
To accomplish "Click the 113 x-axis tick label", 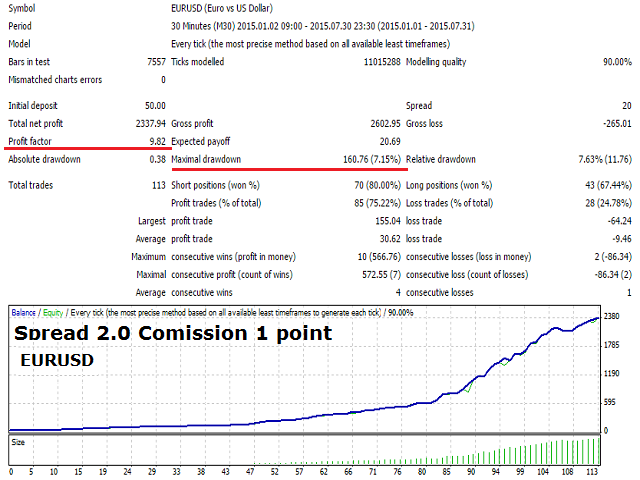I will click(x=591, y=472).
